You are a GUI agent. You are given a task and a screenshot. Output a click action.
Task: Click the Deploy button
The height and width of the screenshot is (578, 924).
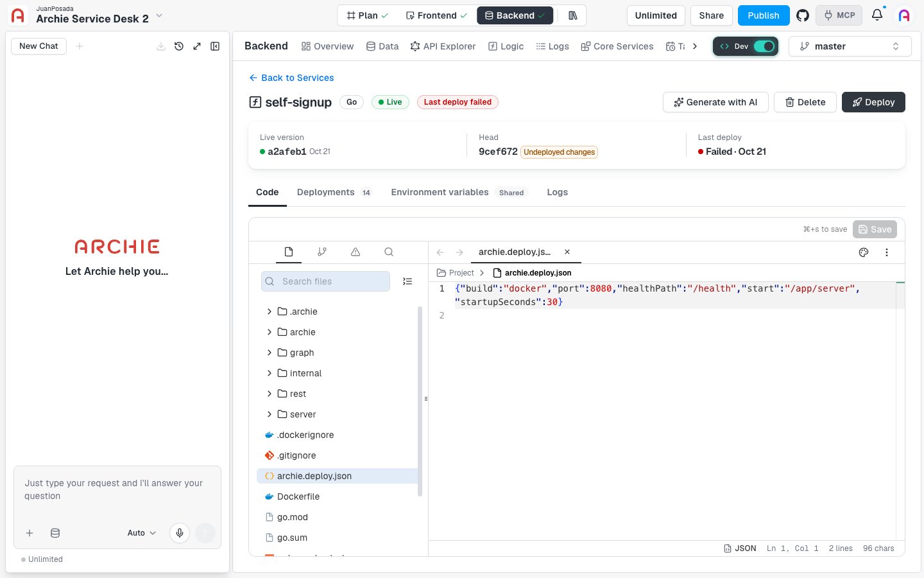(873, 102)
